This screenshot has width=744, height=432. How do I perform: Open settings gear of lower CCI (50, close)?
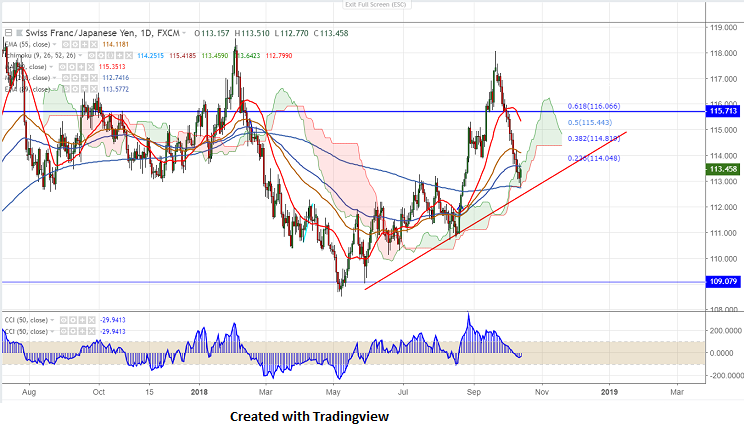tap(73, 331)
